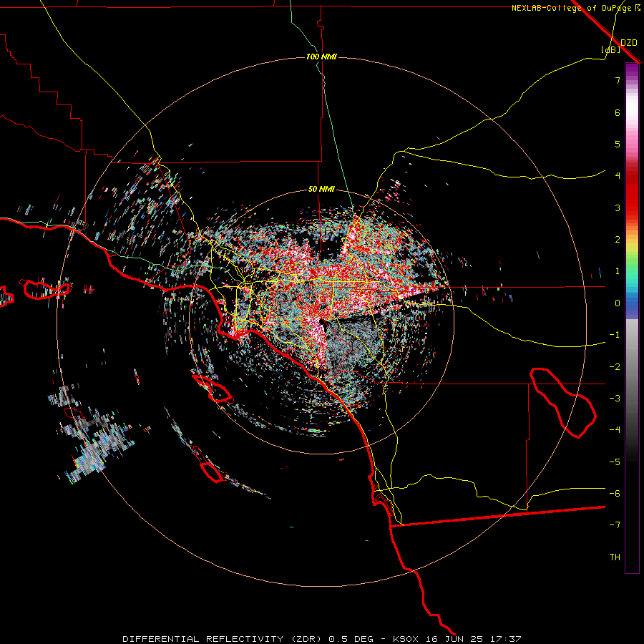Click the -6 value on color scale

(x=615, y=494)
